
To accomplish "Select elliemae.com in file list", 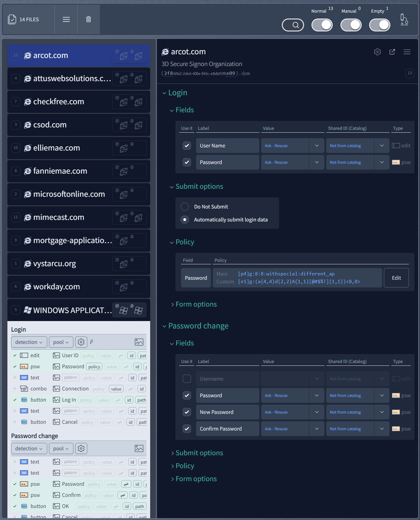I will pyautogui.click(x=79, y=148).
